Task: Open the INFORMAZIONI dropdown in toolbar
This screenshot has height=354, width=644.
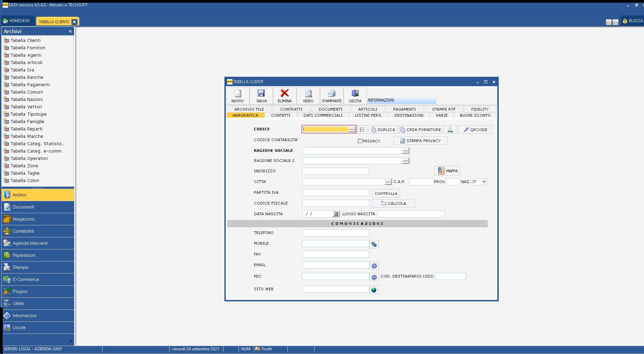Action: click(434, 100)
